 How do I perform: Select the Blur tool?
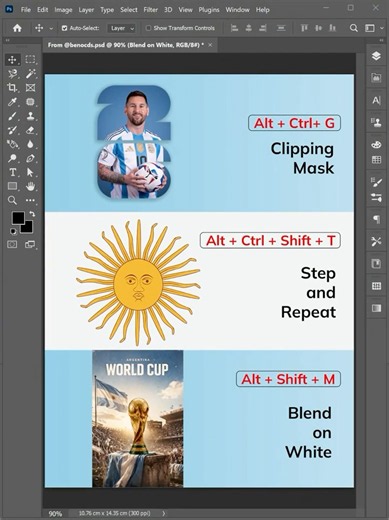pyautogui.click(x=30, y=144)
